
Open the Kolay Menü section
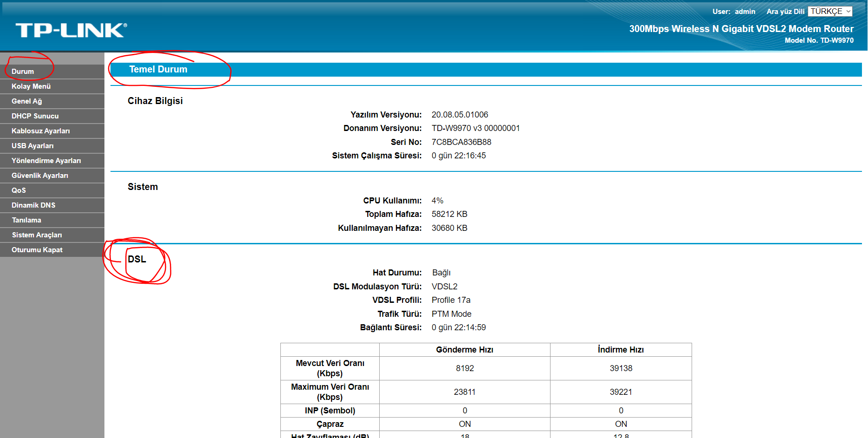52,86
